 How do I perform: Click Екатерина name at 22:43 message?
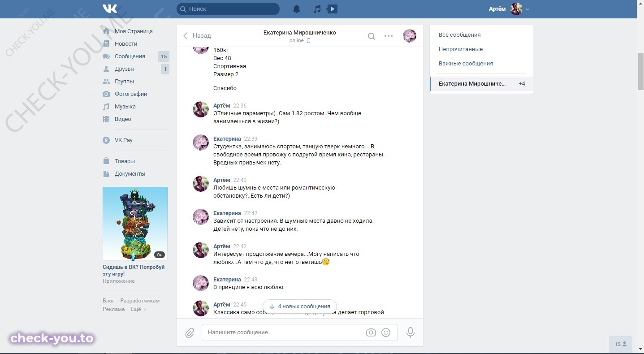pos(227,280)
